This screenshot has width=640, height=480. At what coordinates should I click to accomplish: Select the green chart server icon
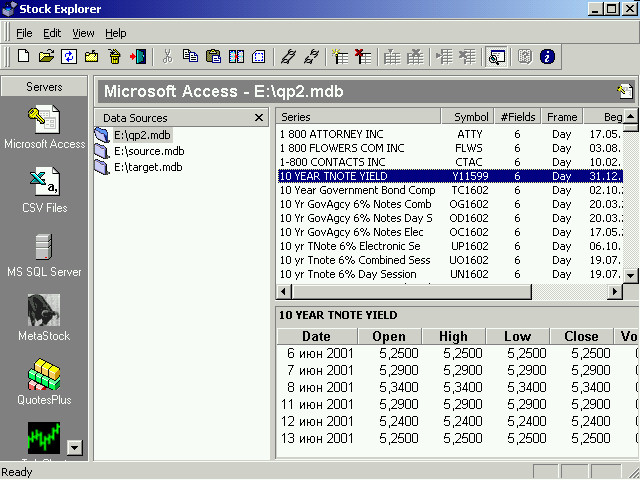click(x=44, y=438)
